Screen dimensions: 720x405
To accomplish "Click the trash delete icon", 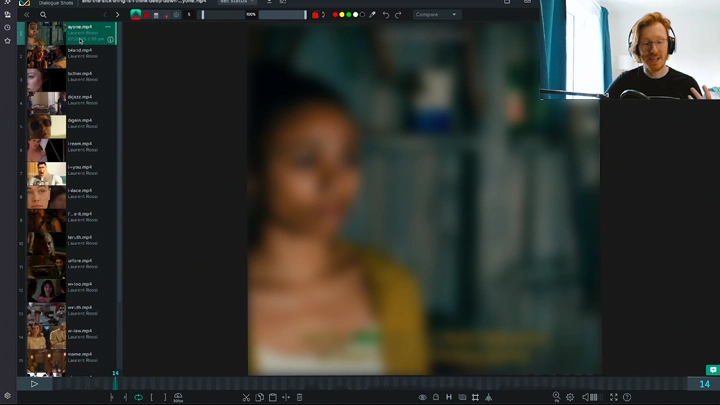I will (x=299, y=397).
